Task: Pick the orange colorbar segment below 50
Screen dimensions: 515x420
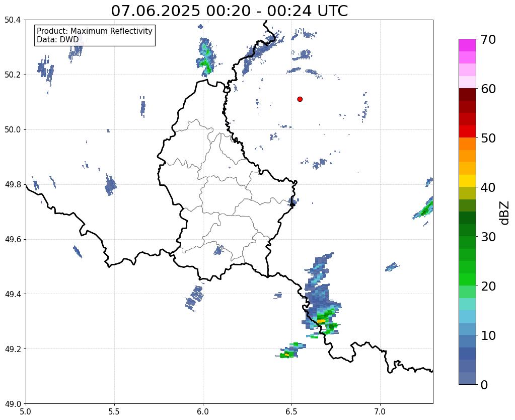Action: pyautogui.click(x=467, y=144)
